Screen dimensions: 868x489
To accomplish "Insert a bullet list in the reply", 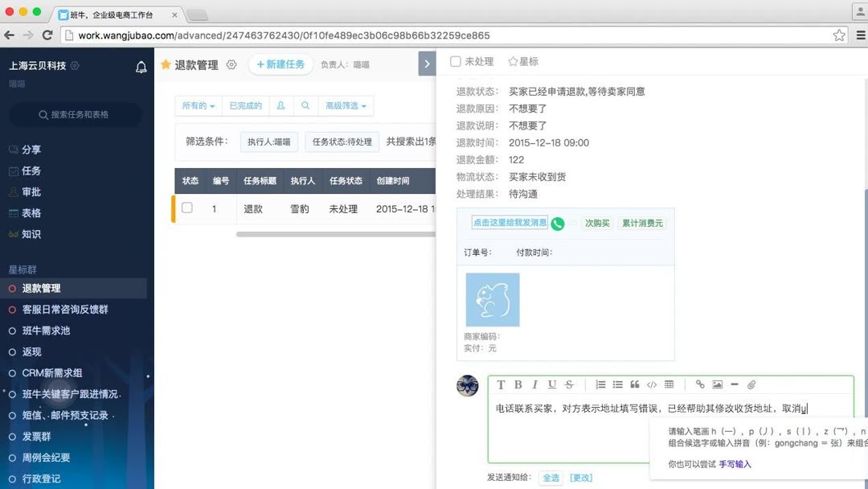I will [x=617, y=384].
